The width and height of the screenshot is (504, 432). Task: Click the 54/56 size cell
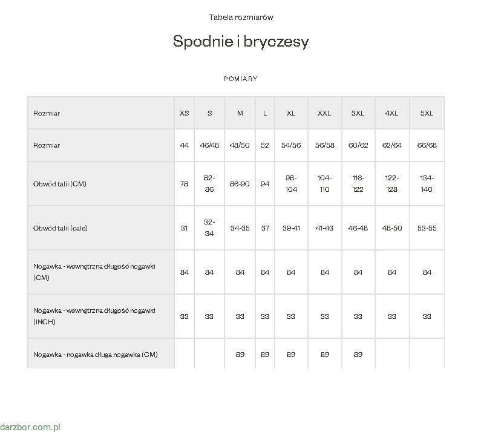291,145
